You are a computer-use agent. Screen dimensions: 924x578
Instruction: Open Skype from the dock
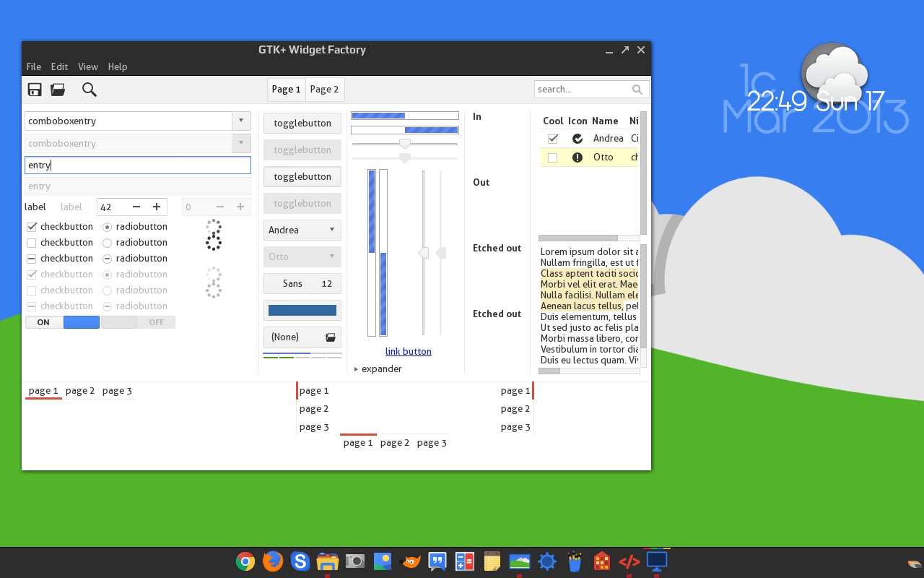300,561
